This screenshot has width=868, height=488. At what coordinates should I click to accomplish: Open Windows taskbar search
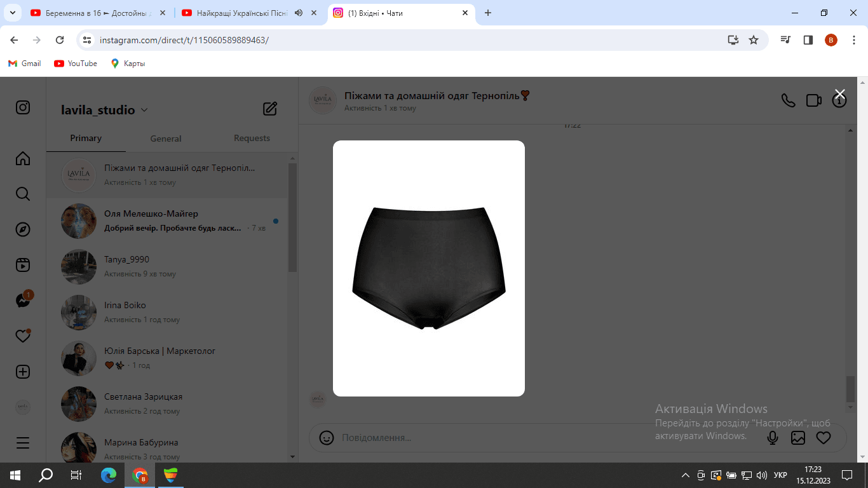[46, 475]
